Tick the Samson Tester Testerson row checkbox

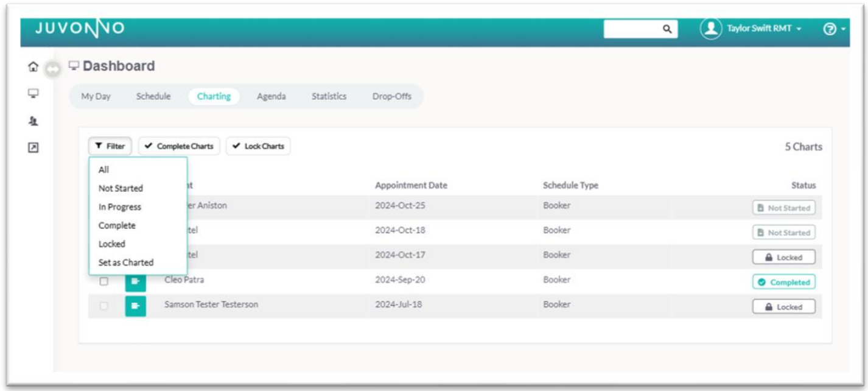pyautogui.click(x=104, y=306)
